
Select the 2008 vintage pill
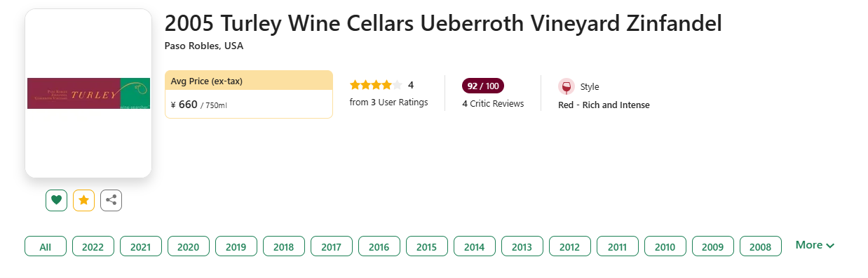[x=761, y=246]
